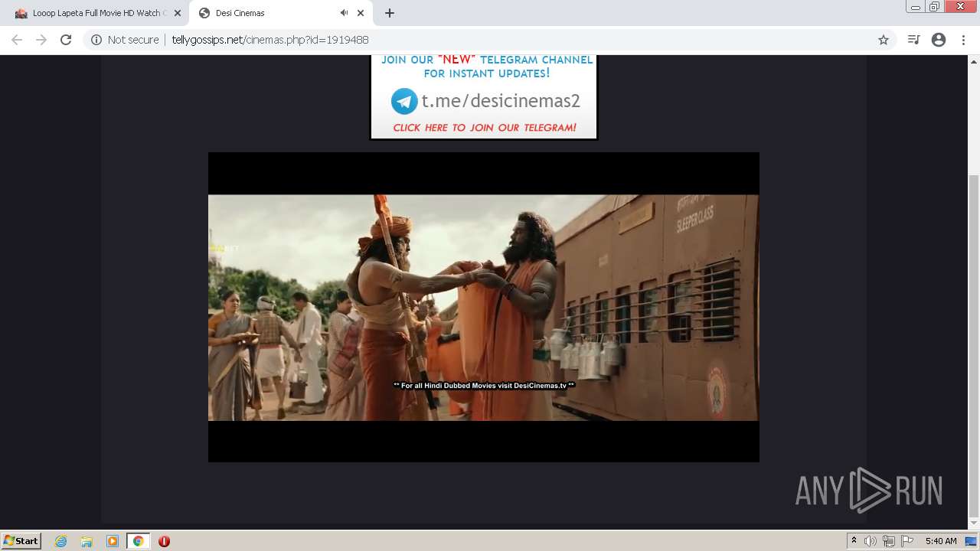980x551 pixels.
Task: Launch Internet Explorer from the taskbar
Action: [x=61, y=541]
